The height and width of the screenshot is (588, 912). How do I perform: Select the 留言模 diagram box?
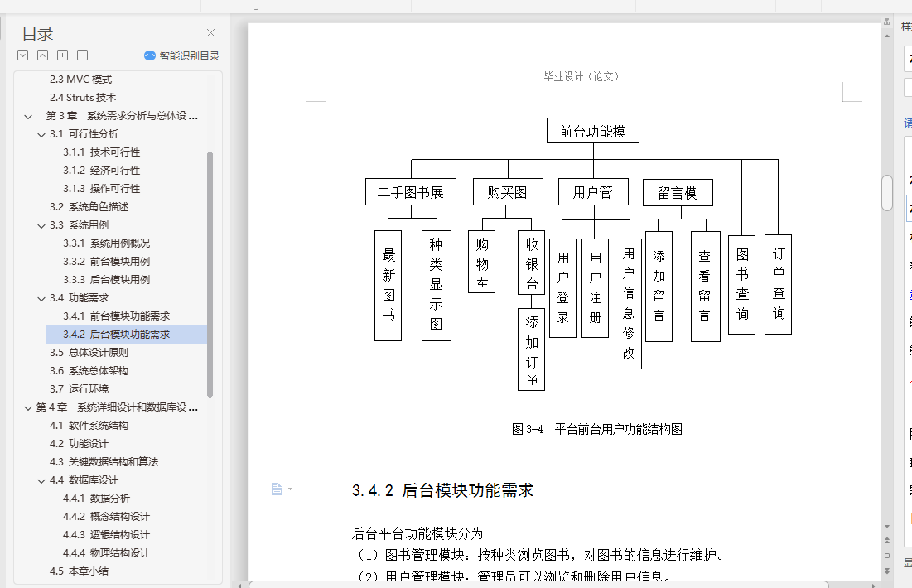pos(678,192)
